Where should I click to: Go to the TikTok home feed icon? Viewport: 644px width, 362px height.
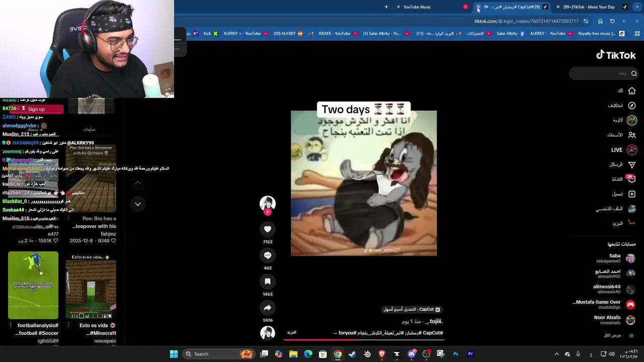pyautogui.click(x=632, y=91)
